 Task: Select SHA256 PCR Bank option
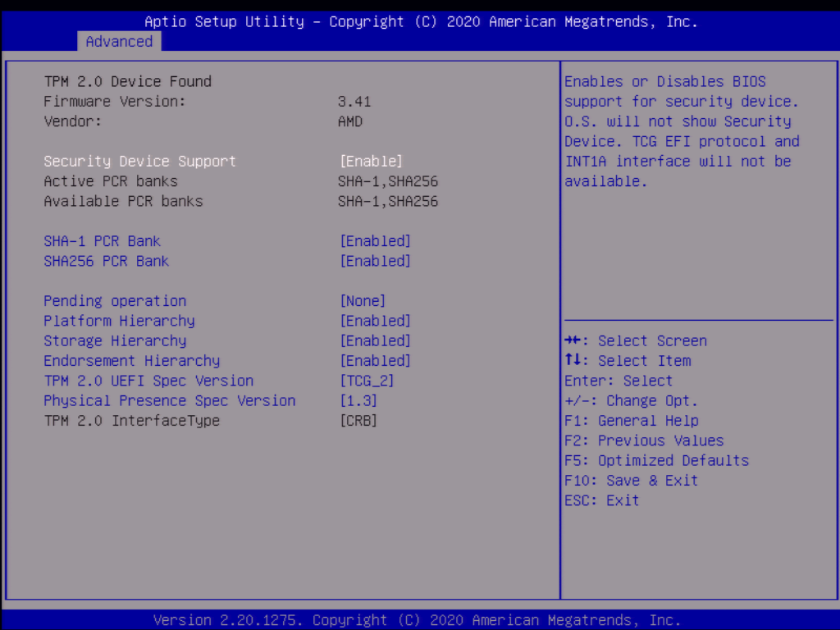106,261
